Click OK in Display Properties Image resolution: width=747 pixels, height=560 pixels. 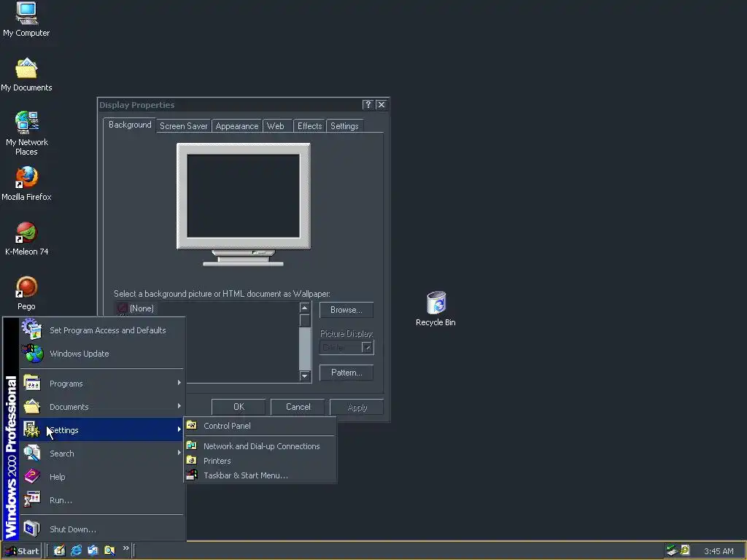click(x=239, y=407)
